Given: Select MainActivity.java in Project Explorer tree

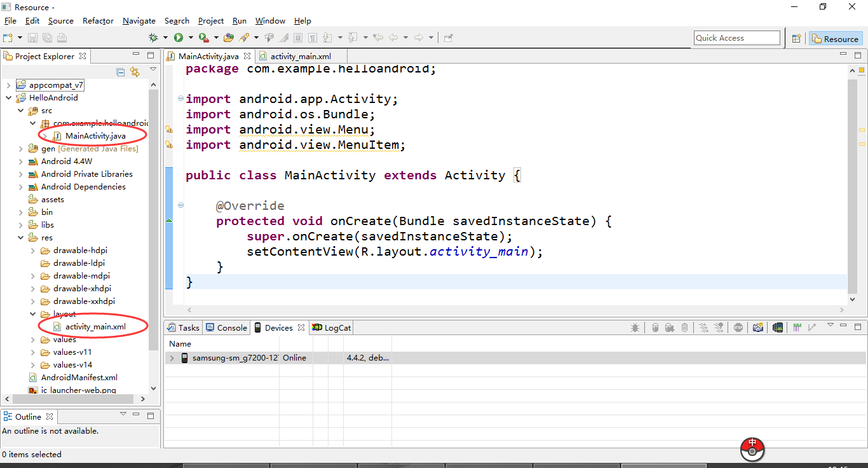Looking at the screenshot, I should click(95, 136).
